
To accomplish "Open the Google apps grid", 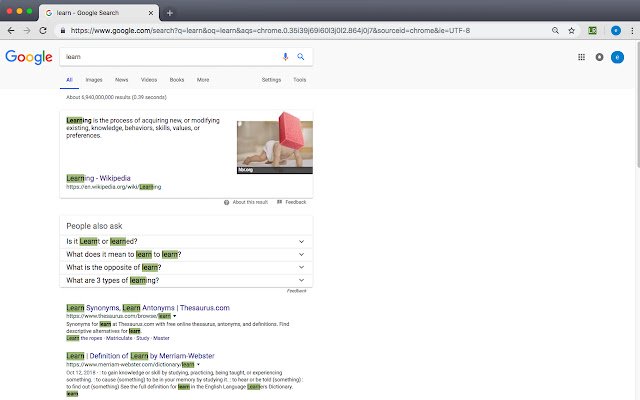I will click(582, 57).
